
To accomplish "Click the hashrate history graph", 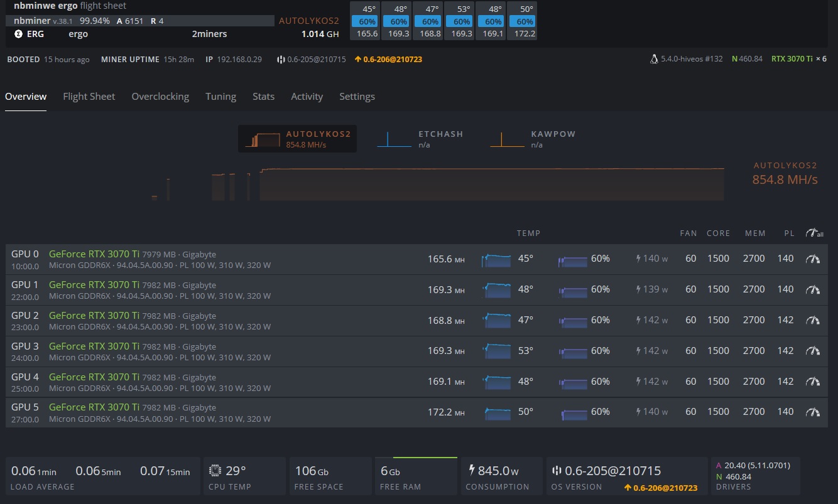I will click(438, 184).
